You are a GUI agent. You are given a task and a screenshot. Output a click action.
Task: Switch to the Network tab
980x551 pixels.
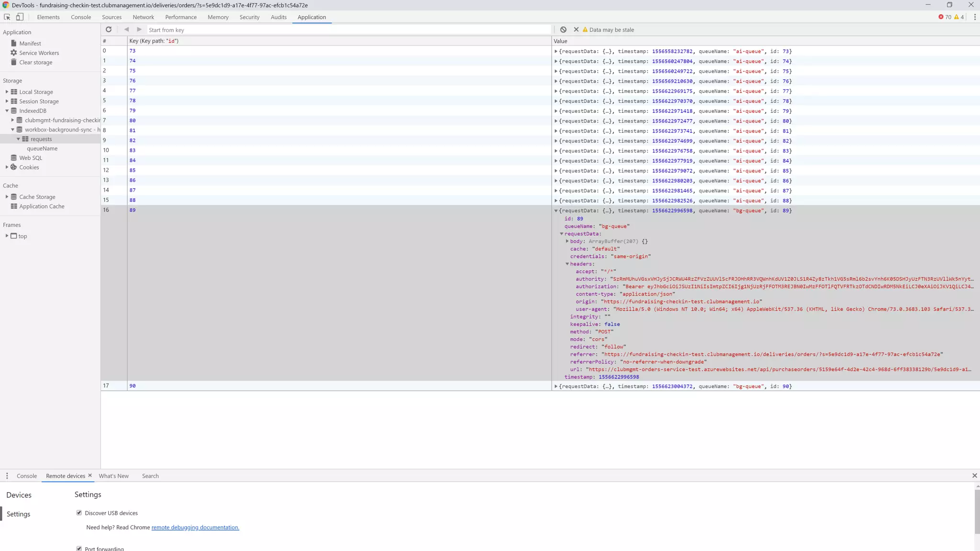point(143,17)
